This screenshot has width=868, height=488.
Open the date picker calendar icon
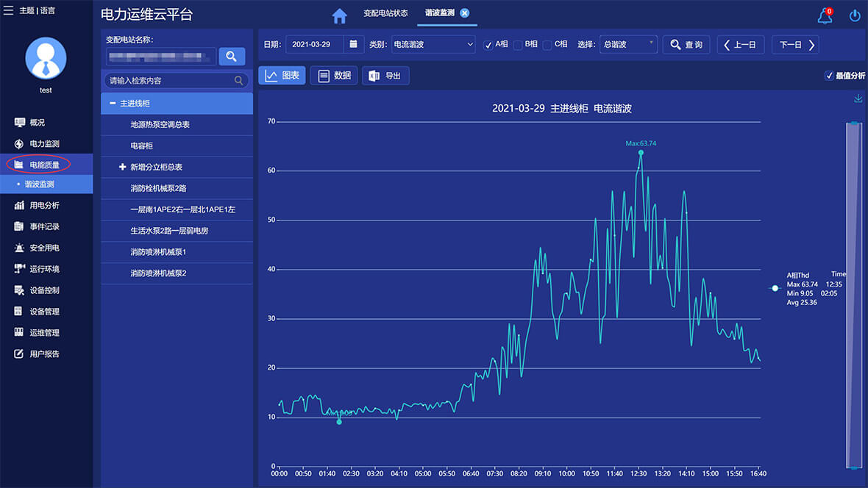click(354, 44)
